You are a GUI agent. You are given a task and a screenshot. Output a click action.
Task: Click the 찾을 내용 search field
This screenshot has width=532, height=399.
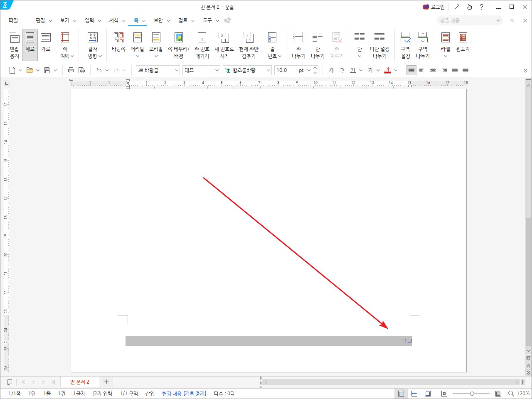(470, 20)
